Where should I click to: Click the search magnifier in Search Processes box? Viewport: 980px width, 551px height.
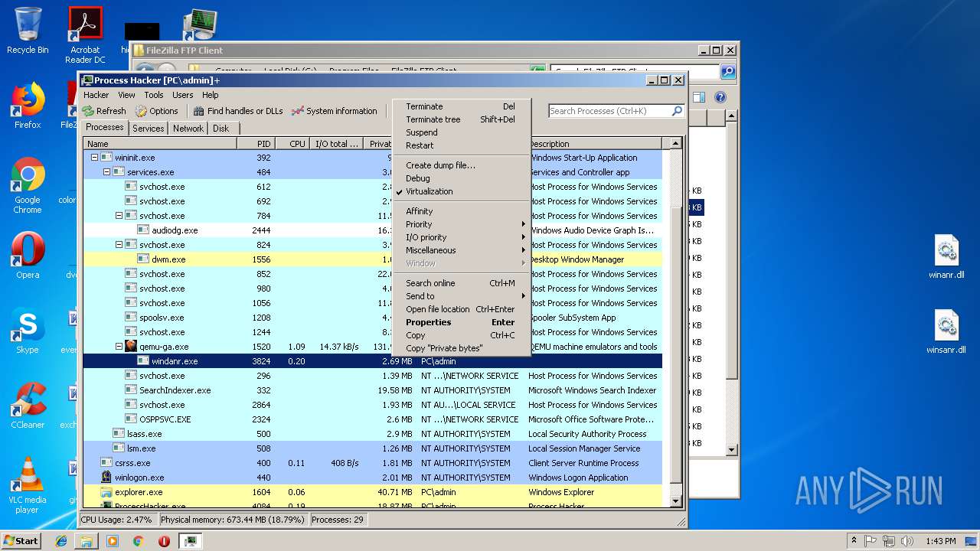[677, 111]
